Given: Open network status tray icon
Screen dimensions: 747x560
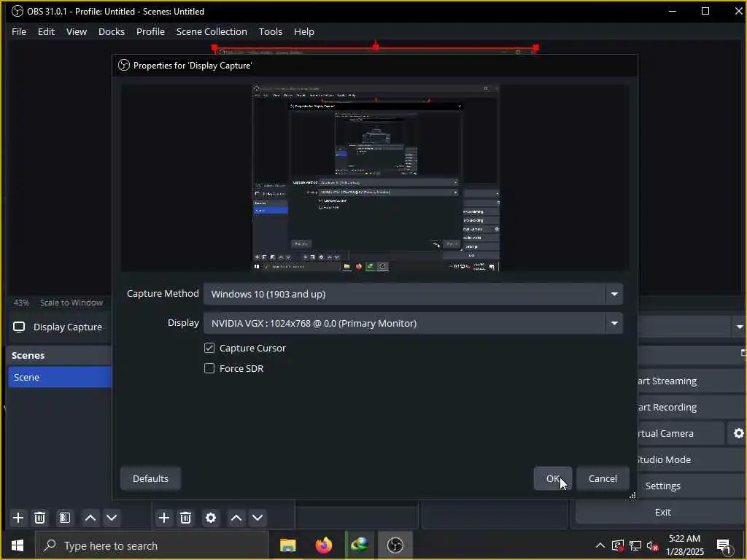Looking at the screenshot, I should [635, 545].
